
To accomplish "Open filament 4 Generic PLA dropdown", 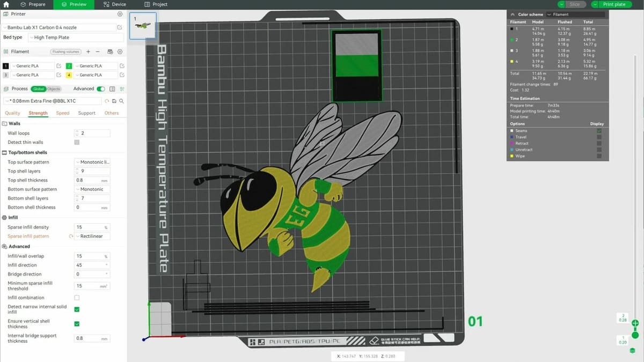I will click(x=96, y=75).
